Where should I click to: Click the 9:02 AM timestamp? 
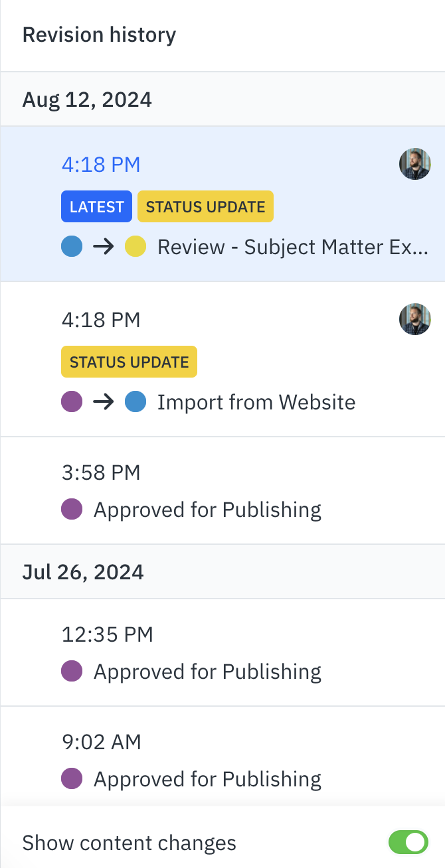(101, 742)
